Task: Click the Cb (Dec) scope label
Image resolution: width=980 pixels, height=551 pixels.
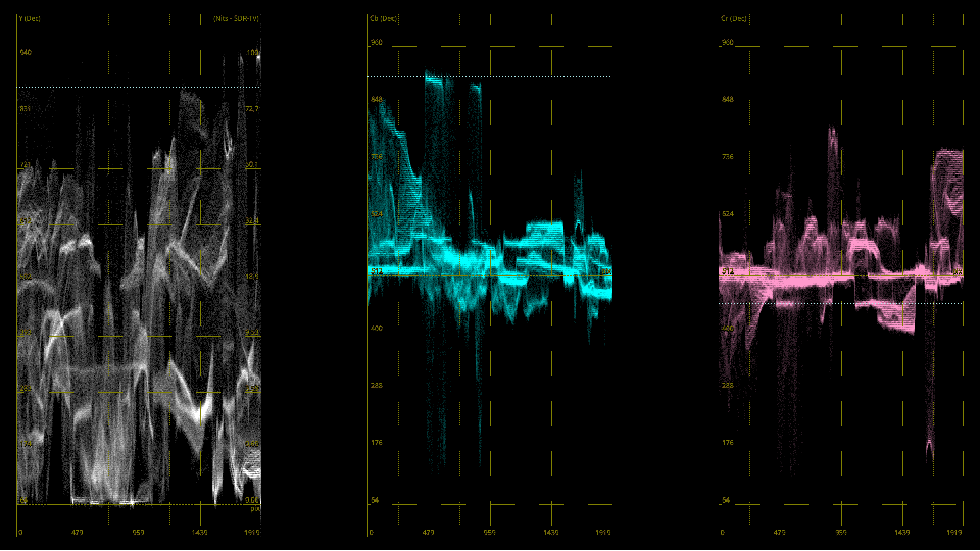Action: point(383,18)
